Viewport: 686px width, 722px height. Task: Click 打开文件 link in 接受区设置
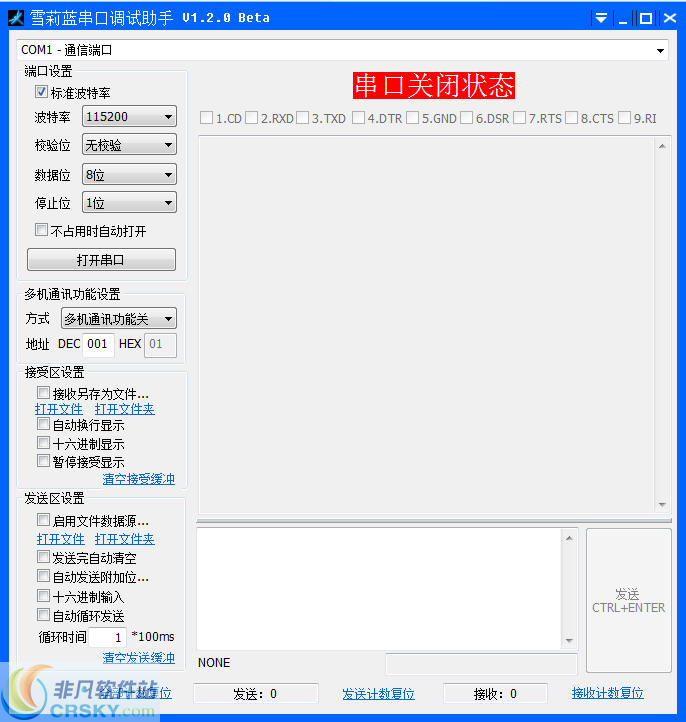[x=59, y=409]
